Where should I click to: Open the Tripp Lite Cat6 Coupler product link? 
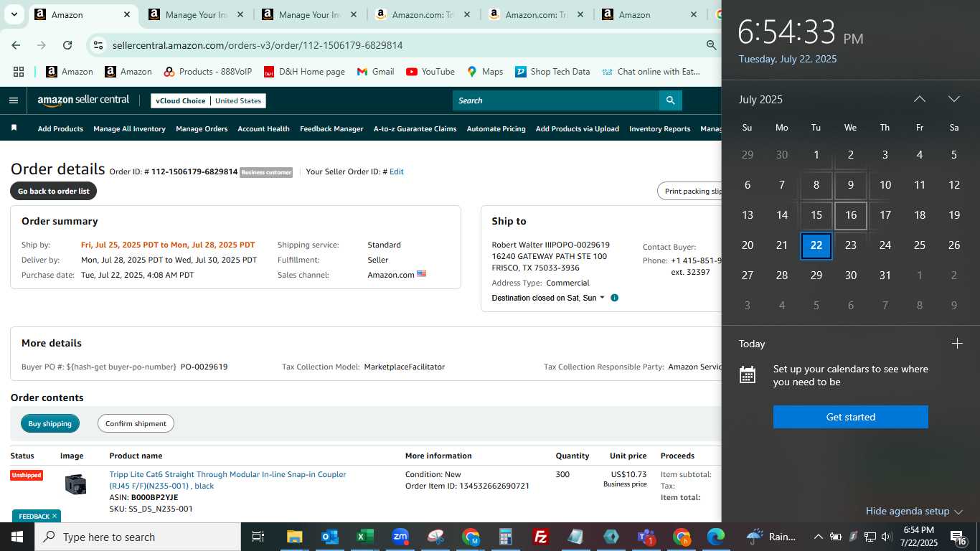227,480
